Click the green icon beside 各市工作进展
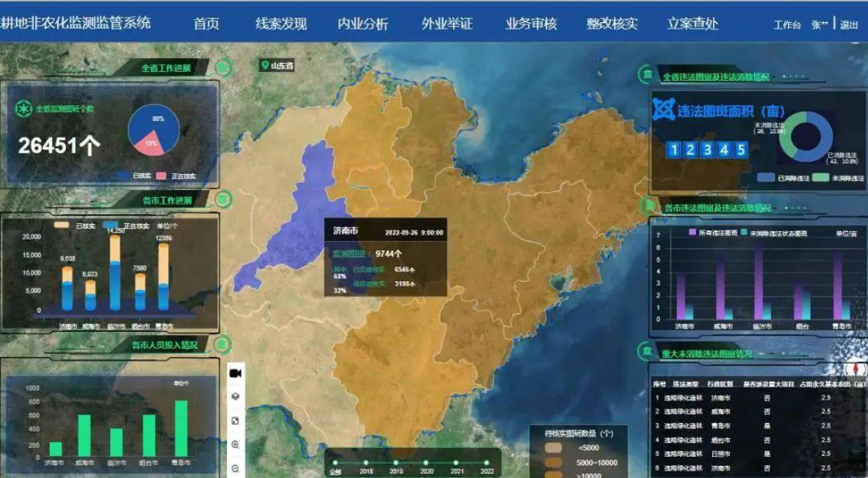The height and width of the screenshot is (478, 868). (x=223, y=199)
